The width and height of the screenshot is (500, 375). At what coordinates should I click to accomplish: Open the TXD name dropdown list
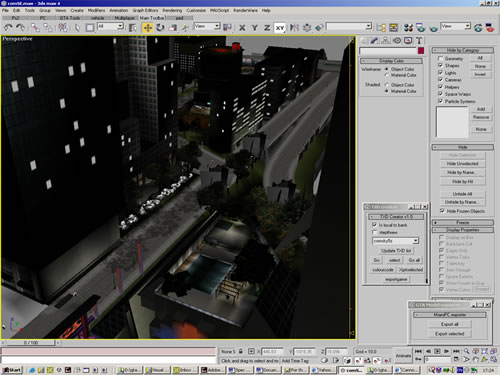coord(415,241)
